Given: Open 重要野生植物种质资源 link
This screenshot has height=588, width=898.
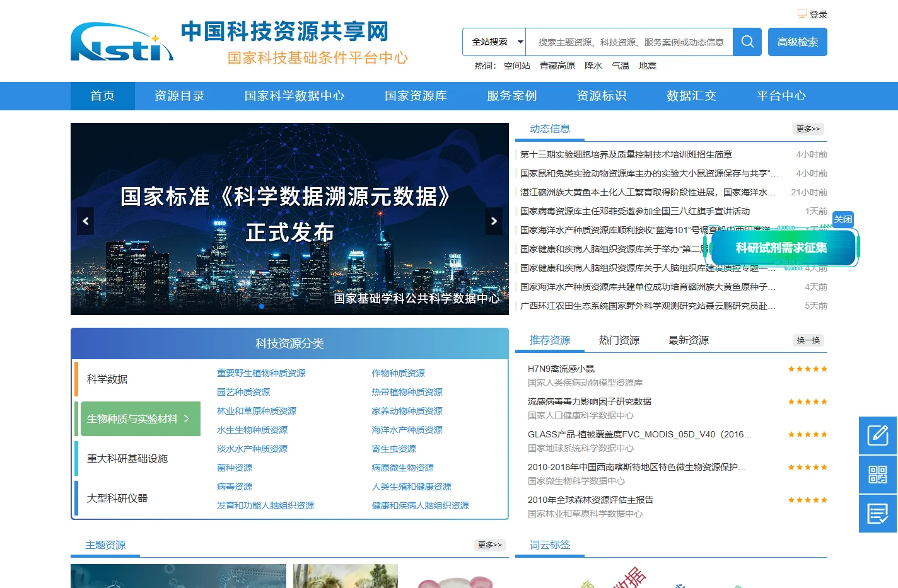Looking at the screenshot, I should pyautogui.click(x=261, y=373).
